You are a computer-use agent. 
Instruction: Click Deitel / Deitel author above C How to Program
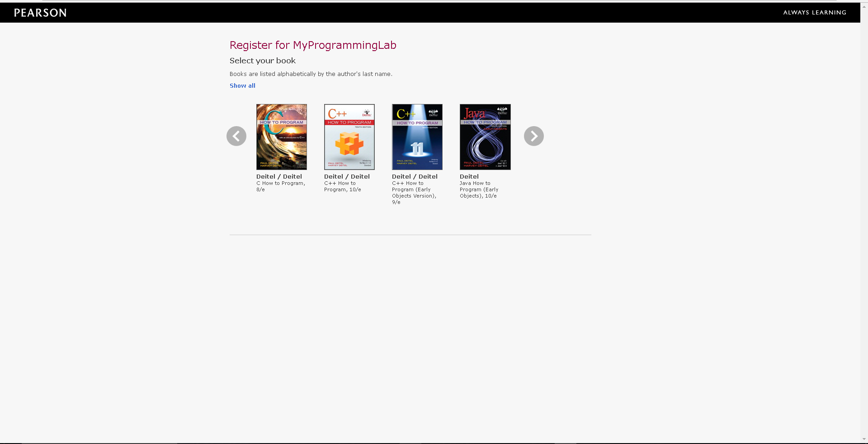279,176
